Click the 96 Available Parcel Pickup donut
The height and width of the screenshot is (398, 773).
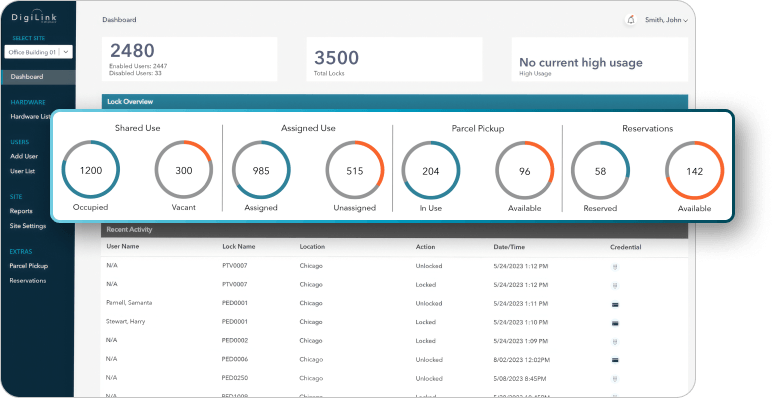(x=525, y=171)
